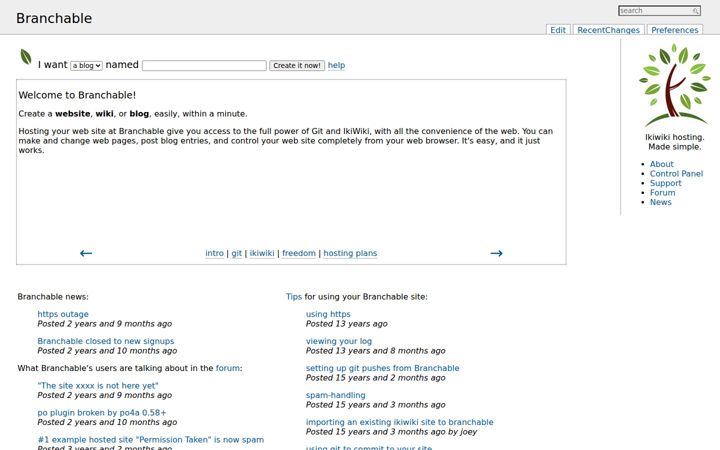Open 'setting up git pushes from Branchable' tip
The width and height of the screenshot is (720, 450).
click(x=382, y=368)
